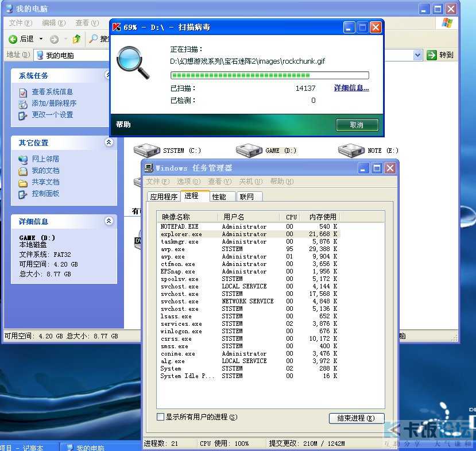
Task: Open Edit menu in My Computer window
Action: (x=54, y=23)
